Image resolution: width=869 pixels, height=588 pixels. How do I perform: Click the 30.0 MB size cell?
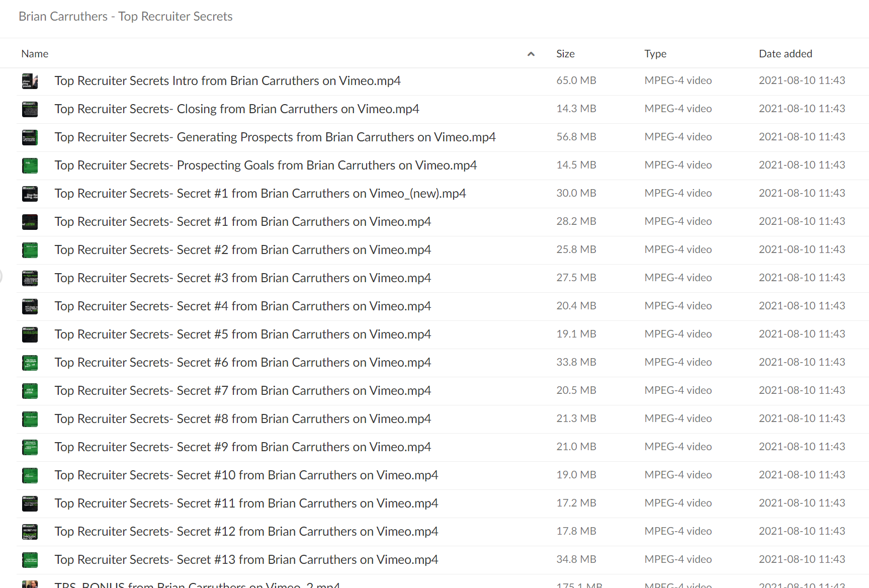pos(576,193)
